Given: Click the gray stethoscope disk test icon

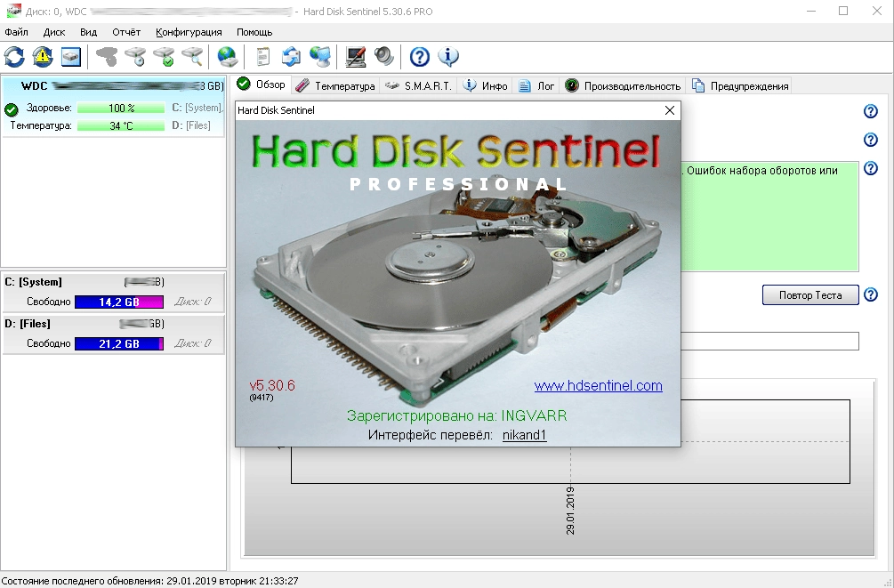Looking at the screenshot, I should [107, 56].
